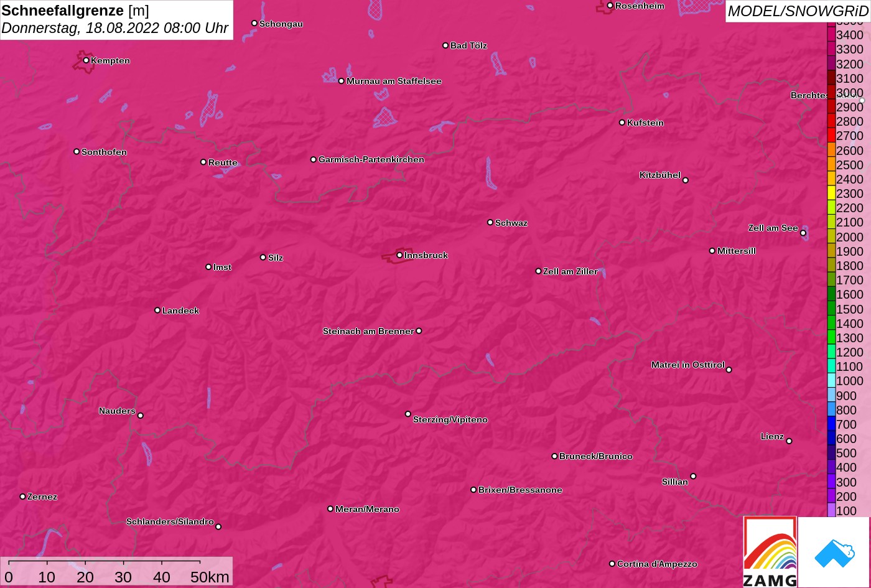Image resolution: width=871 pixels, height=588 pixels.
Task: Select the Cortina d'Ampezzo marker dot
Action: (x=612, y=564)
